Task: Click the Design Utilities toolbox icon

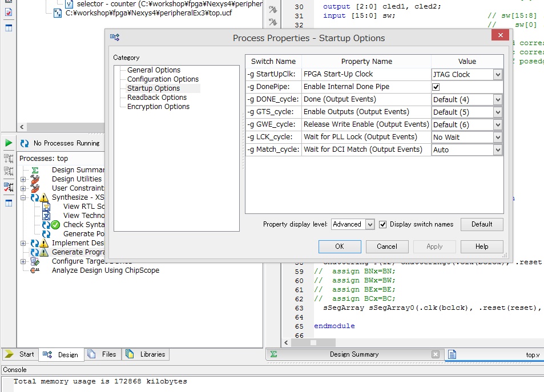Action: tap(35, 179)
